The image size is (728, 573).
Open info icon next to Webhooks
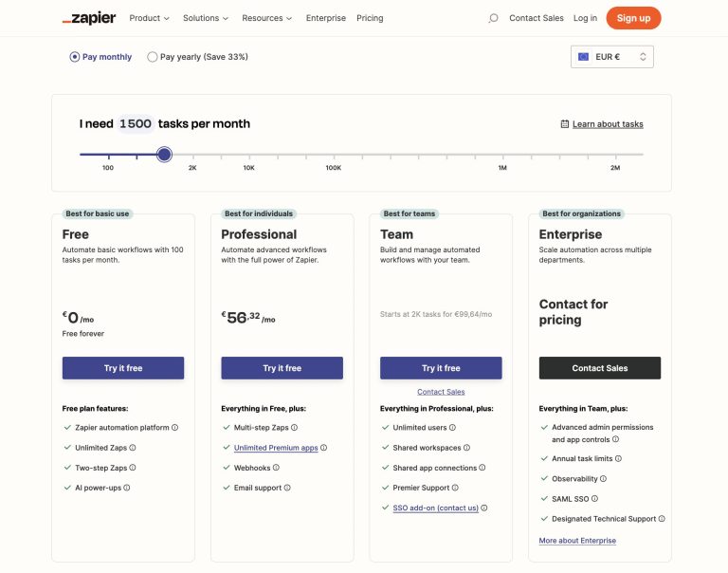click(x=276, y=468)
